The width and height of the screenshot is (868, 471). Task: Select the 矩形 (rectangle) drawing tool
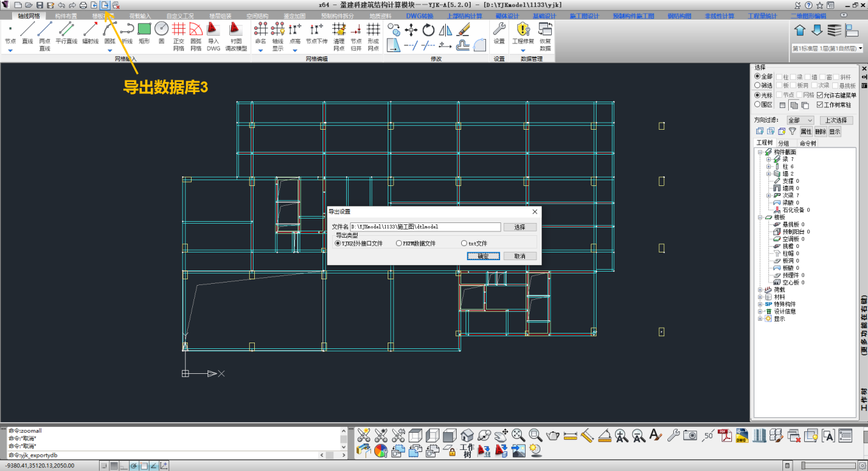pyautogui.click(x=144, y=32)
